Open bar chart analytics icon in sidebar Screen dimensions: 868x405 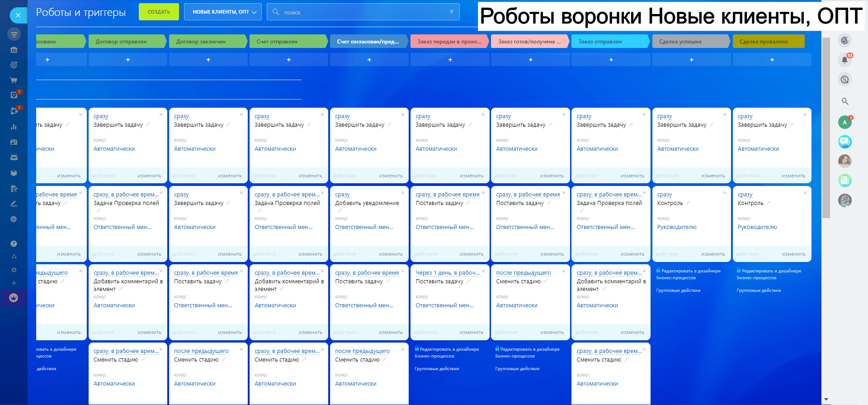click(x=14, y=127)
